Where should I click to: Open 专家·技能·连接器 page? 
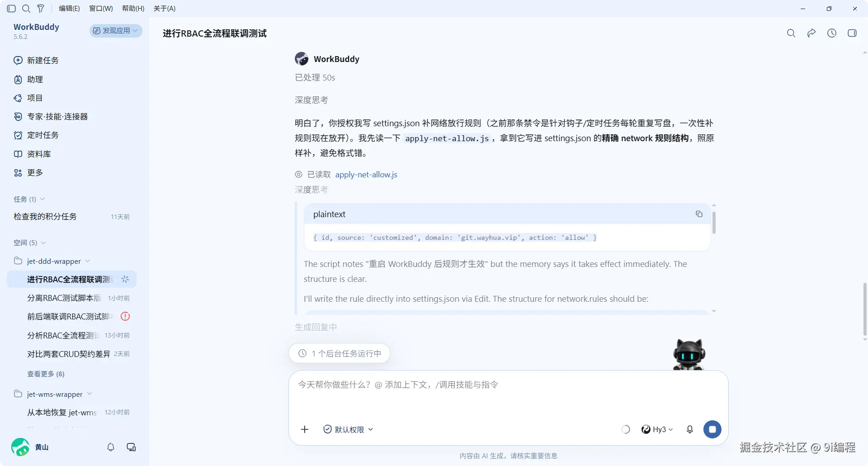51,117
